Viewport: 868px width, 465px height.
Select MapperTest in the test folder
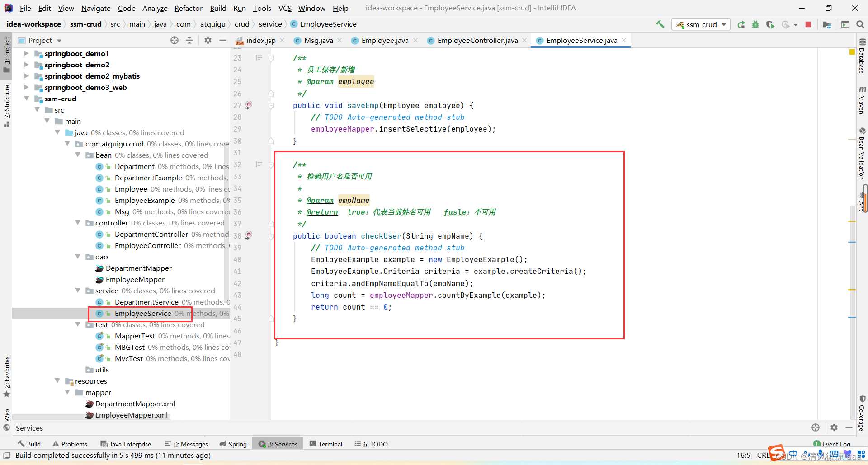tap(135, 336)
